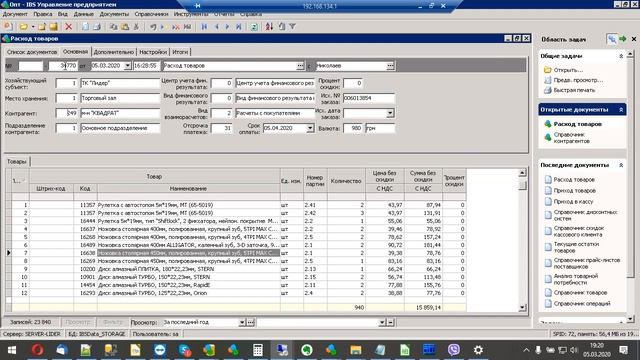Go to first record navigation icon
The image size is (640, 360).
(204, 27)
